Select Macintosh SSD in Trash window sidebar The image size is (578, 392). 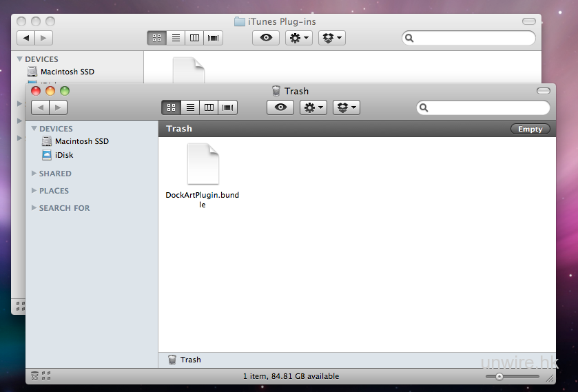[81, 141]
